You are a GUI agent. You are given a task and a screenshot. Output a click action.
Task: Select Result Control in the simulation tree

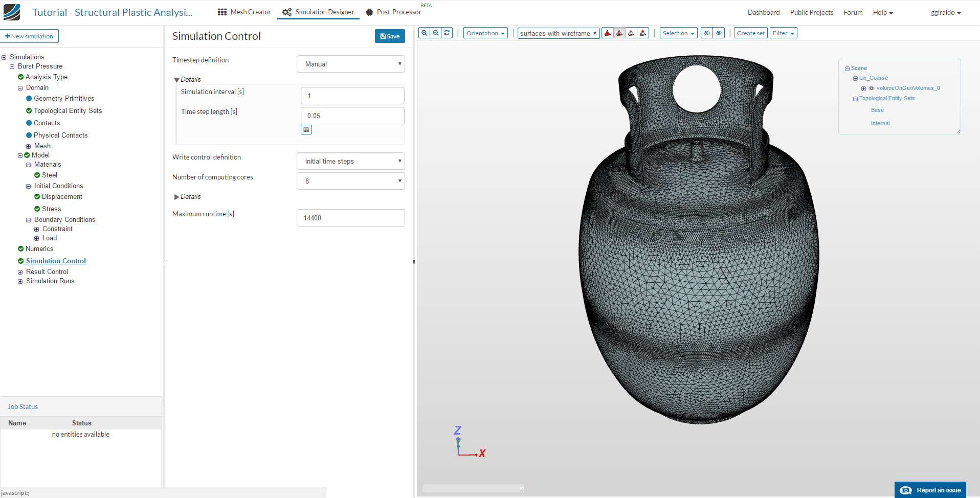47,272
